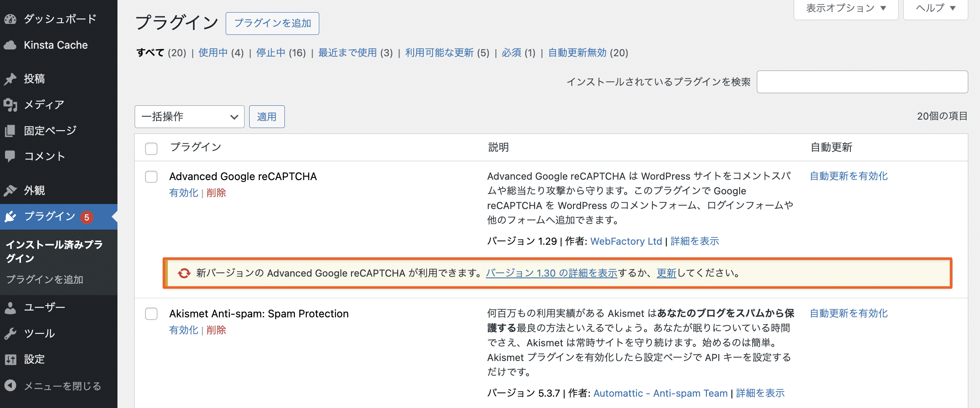
Task: Click 詳細を表示 for Advanced Google reCAPTCHA
Action: coord(695,241)
